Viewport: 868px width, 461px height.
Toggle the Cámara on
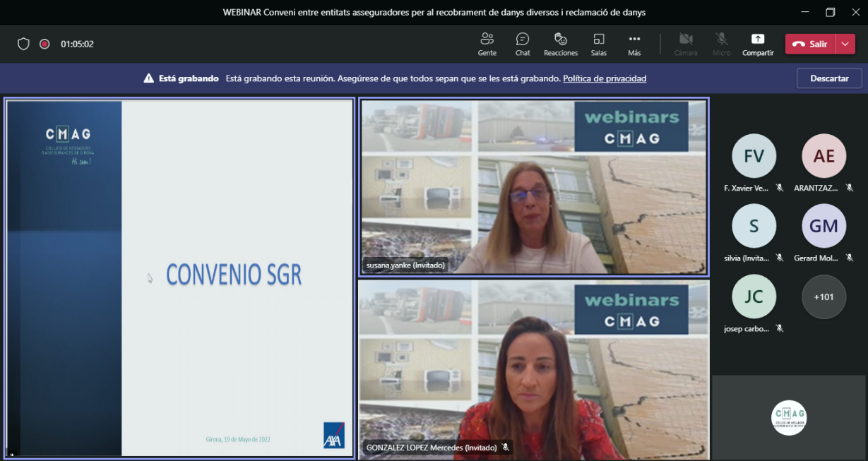coord(685,44)
